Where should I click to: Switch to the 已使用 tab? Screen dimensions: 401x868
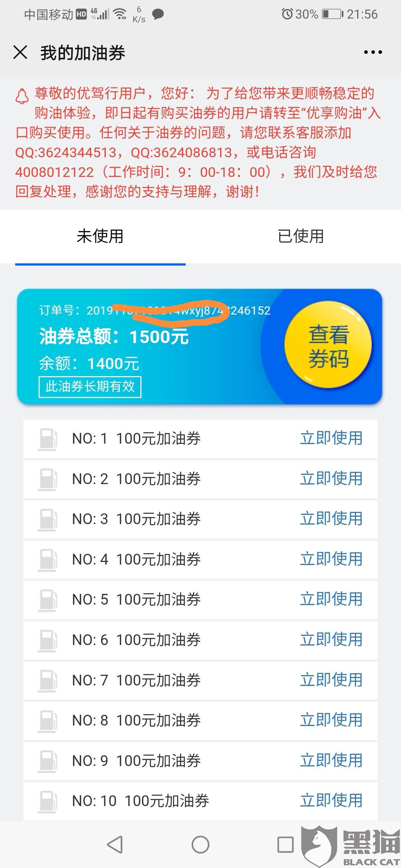coord(301,236)
